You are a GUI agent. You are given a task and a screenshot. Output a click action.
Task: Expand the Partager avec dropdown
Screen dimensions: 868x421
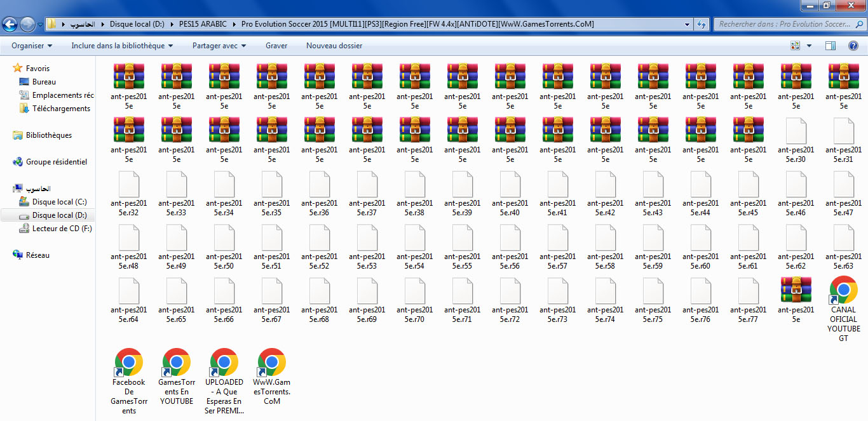click(x=219, y=46)
